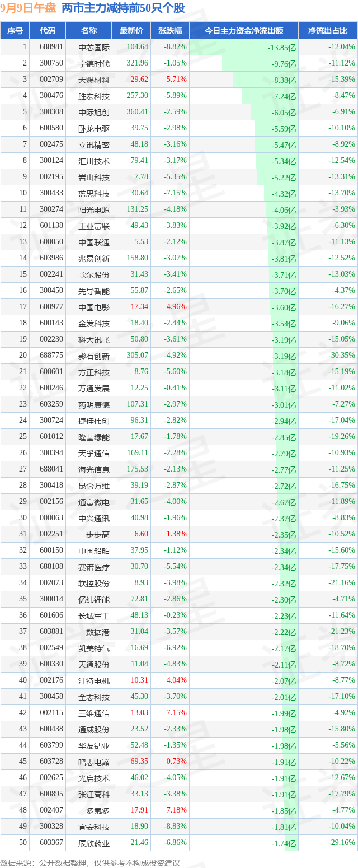Select stock name 立讯精密

point(94,144)
